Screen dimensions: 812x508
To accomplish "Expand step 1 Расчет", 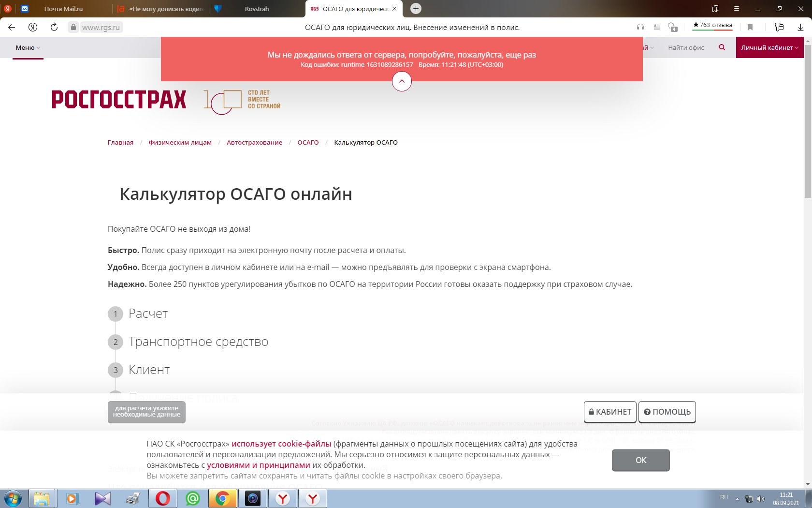I will click(x=138, y=314).
